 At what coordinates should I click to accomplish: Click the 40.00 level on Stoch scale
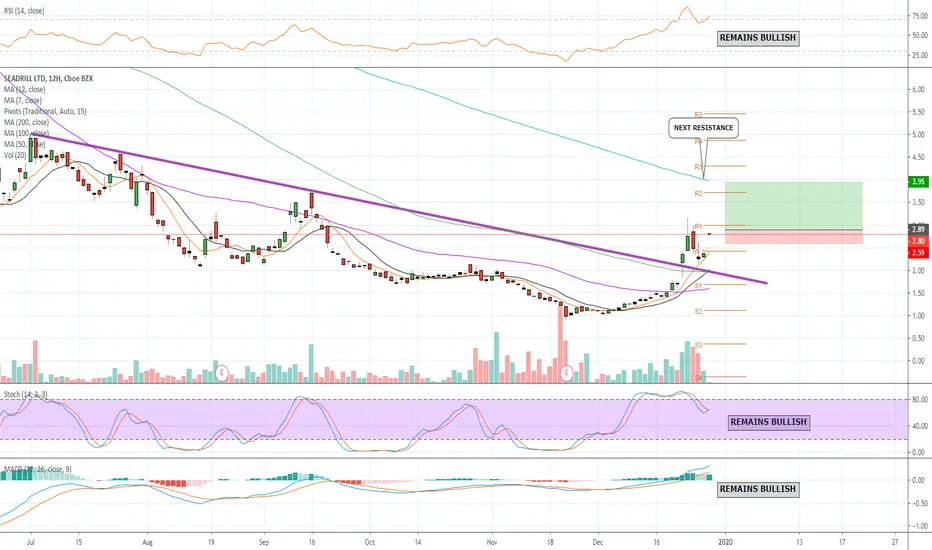pos(920,426)
